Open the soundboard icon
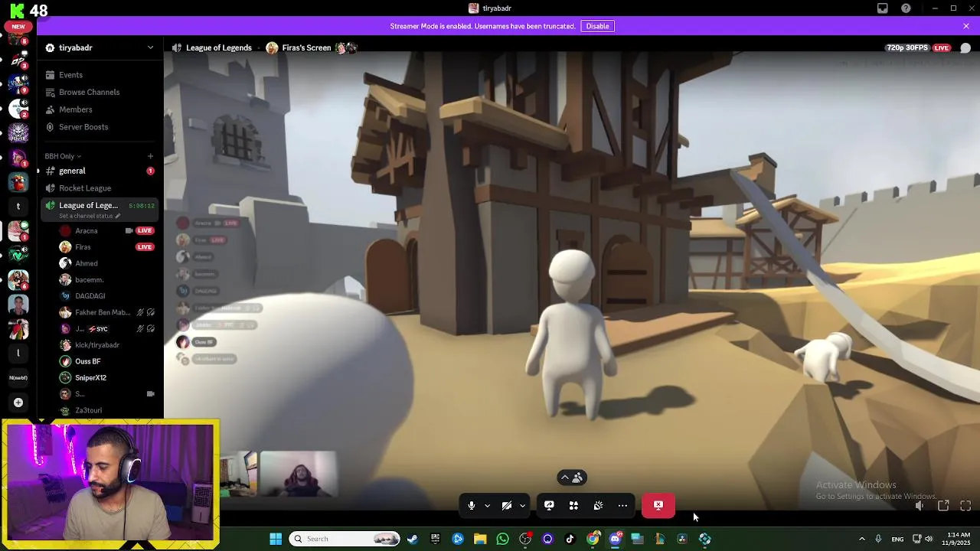This screenshot has height=551, width=980. (x=598, y=505)
